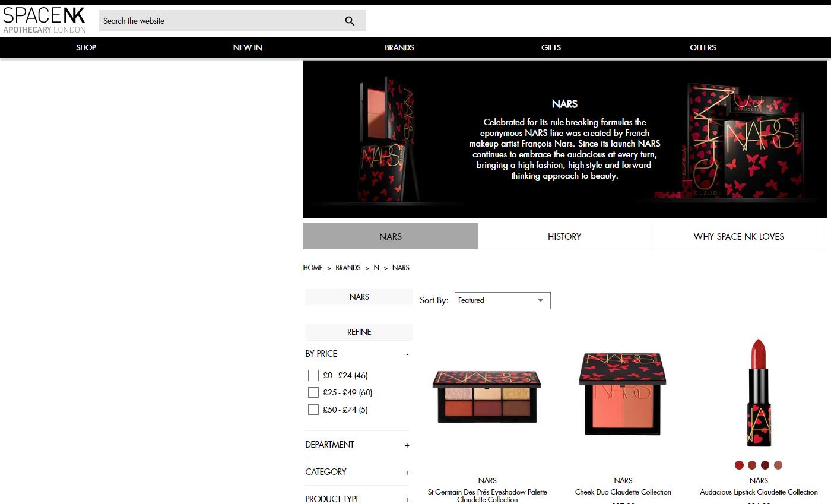Go to Home breadcrumb link
The width and height of the screenshot is (831, 504).
pos(313,268)
